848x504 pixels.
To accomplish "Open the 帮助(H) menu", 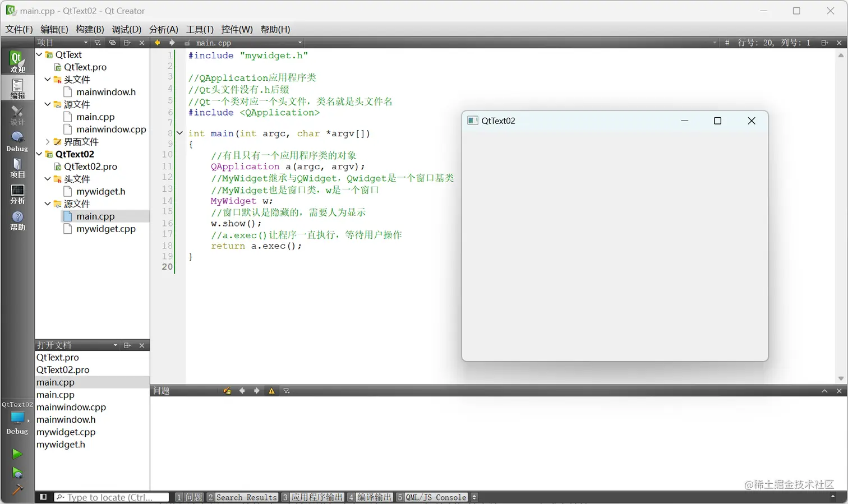I will pos(275,29).
